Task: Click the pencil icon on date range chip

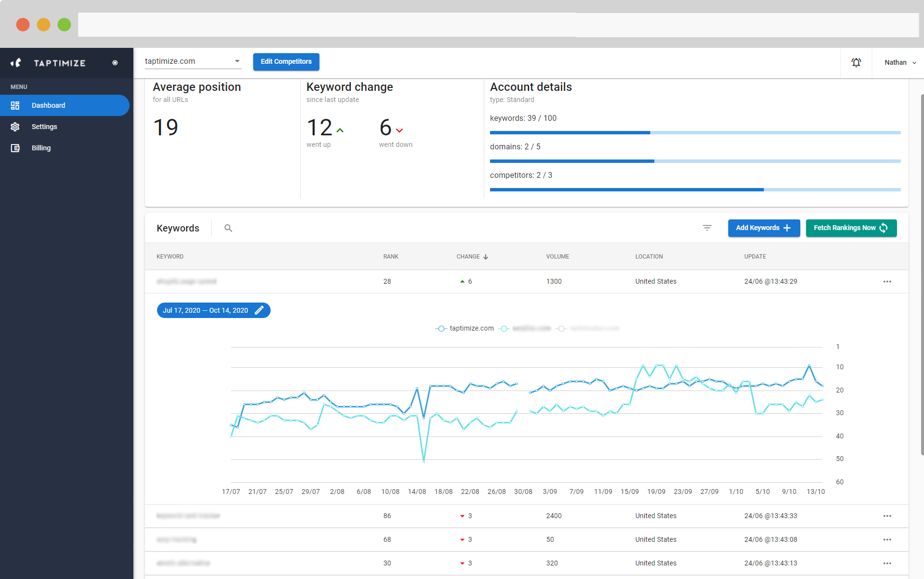Action: [259, 310]
